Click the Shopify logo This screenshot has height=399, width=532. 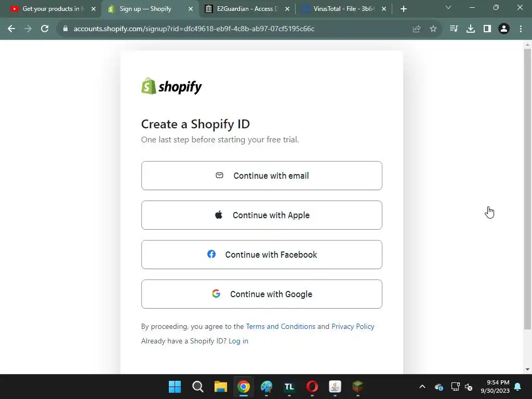click(171, 86)
